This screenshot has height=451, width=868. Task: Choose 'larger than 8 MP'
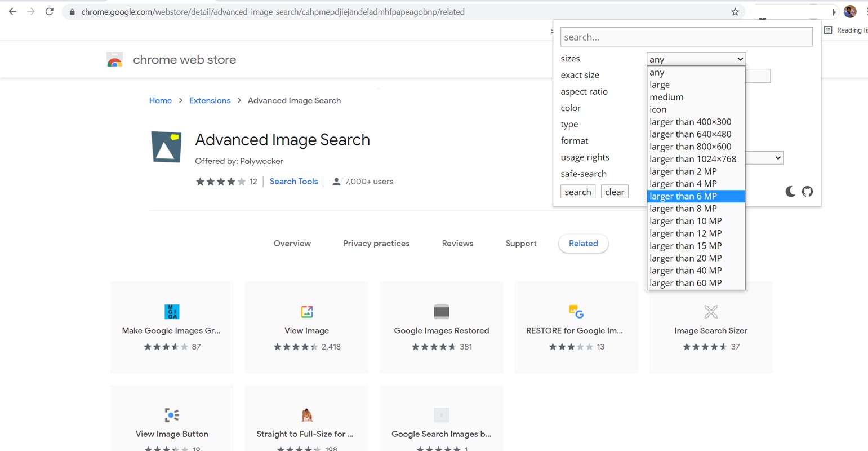[x=696, y=209]
